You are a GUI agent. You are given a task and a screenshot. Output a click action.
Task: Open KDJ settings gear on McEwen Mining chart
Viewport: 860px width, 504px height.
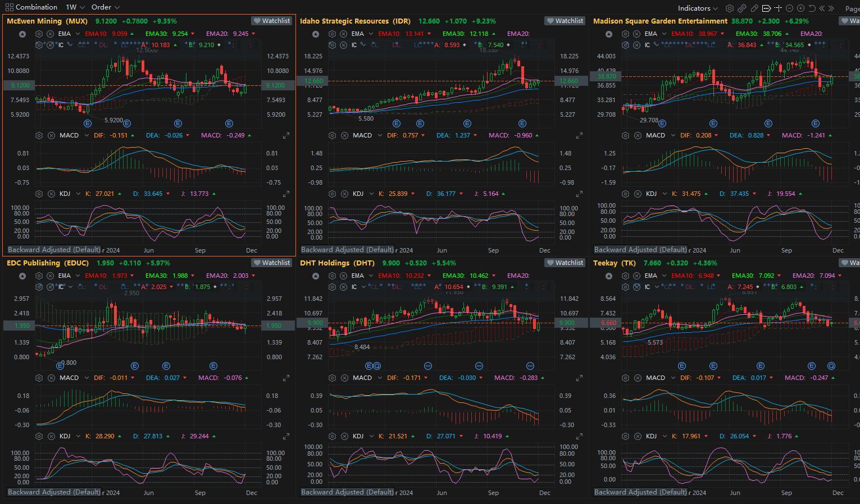point(39,194)
